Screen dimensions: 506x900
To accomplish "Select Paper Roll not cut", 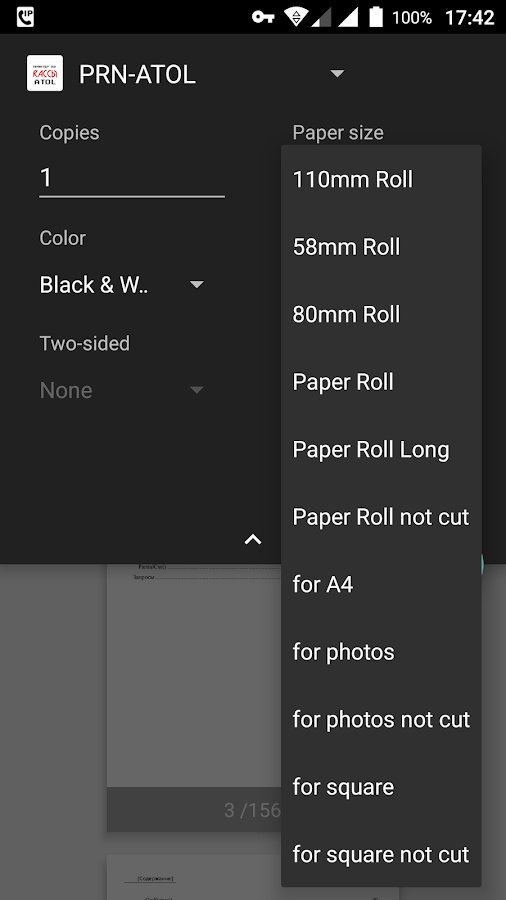I will 381,517.
